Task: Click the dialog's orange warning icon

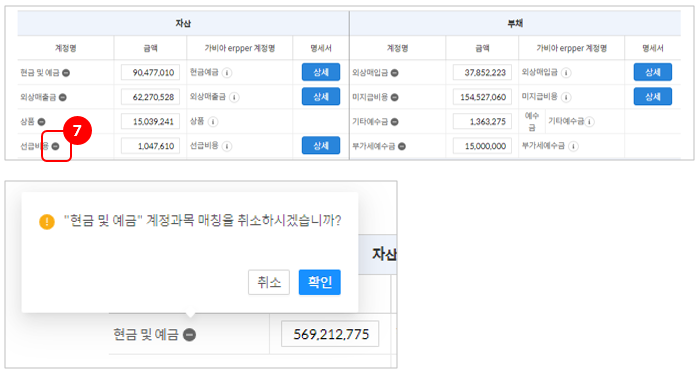Action: click(x=47, y=221)
